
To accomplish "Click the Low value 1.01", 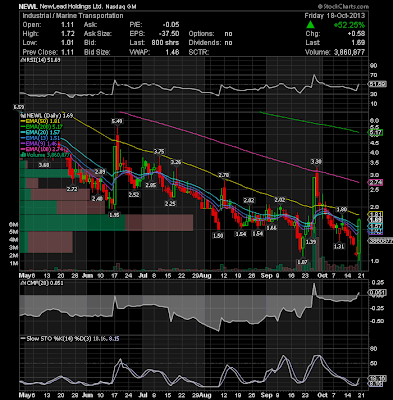I will click(68, 43).
